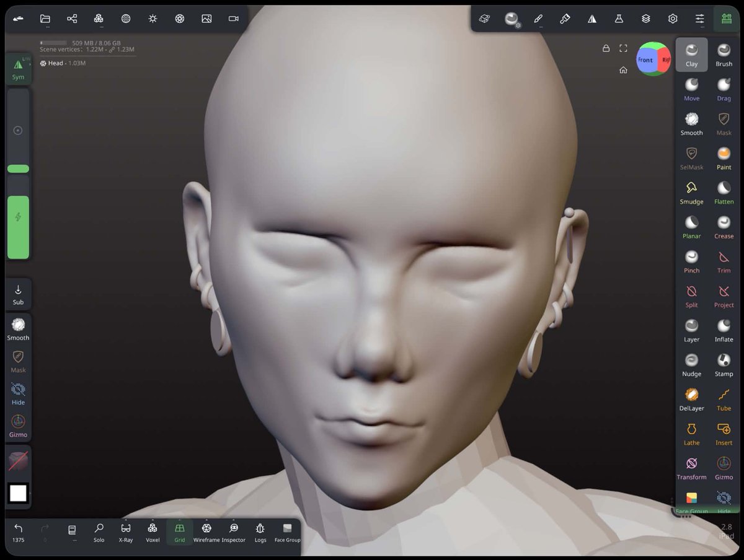
Task: Select the Move tool
Action: (x=692, y=89)
